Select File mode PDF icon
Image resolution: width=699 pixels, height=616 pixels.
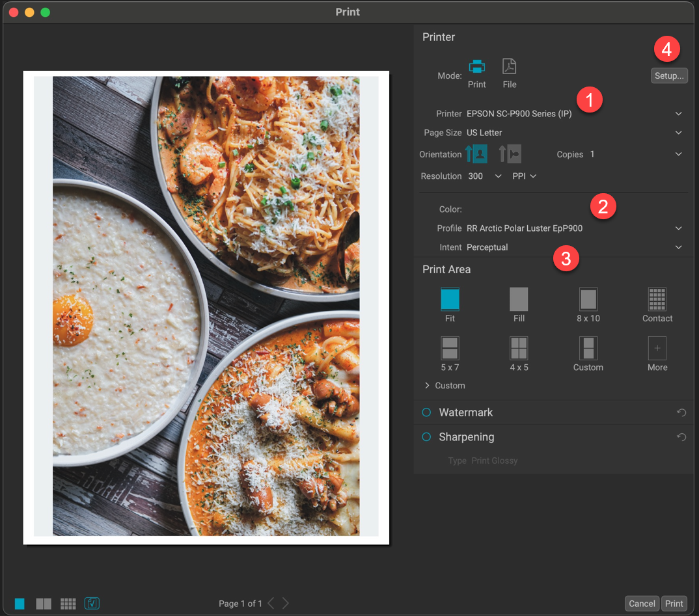pyautogui.click(x=509, y=67)
